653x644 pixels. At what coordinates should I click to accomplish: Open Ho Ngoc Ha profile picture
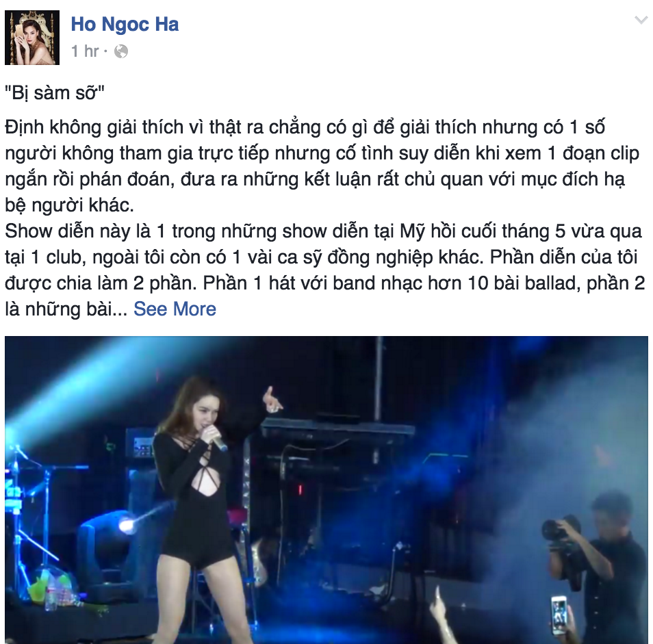pos(32,38)
